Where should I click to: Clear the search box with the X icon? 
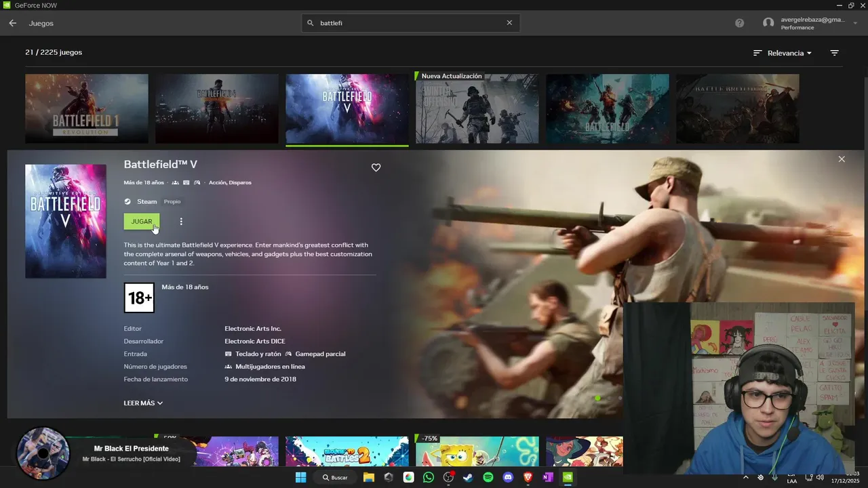[509, 22]
